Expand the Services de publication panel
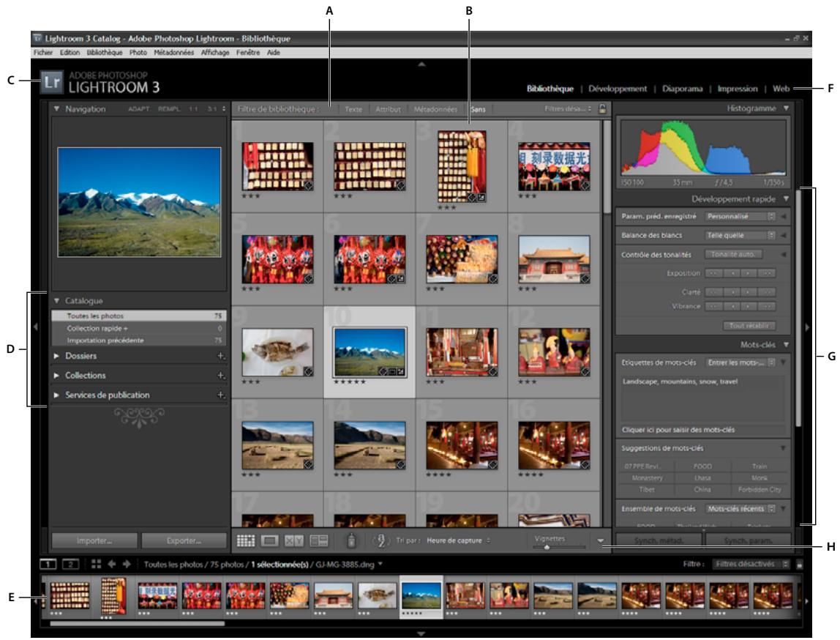 (x=56, y=395)
